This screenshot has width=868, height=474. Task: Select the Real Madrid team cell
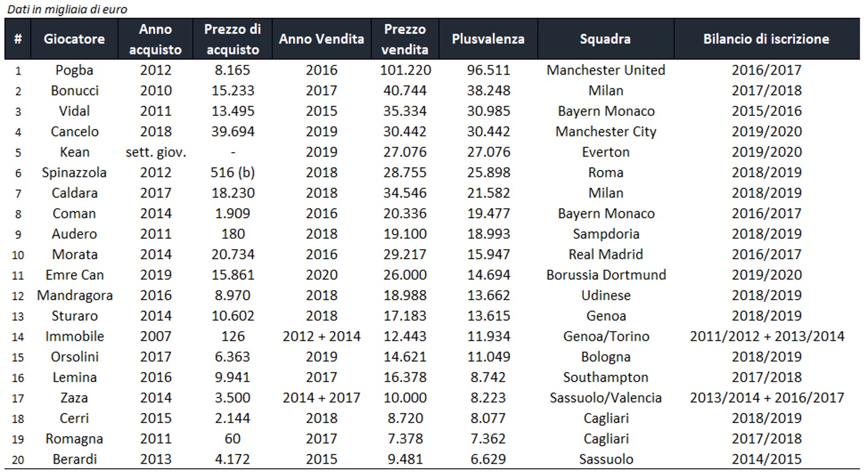point(606,254)
